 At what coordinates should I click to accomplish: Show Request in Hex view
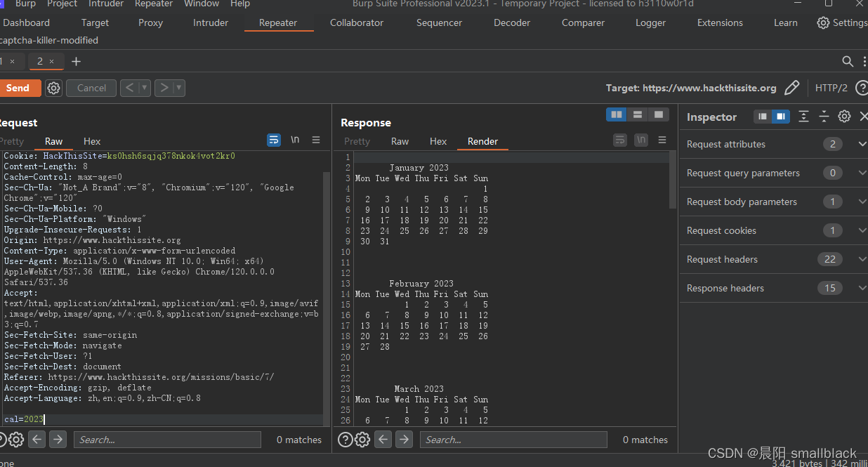coord(92,141)
